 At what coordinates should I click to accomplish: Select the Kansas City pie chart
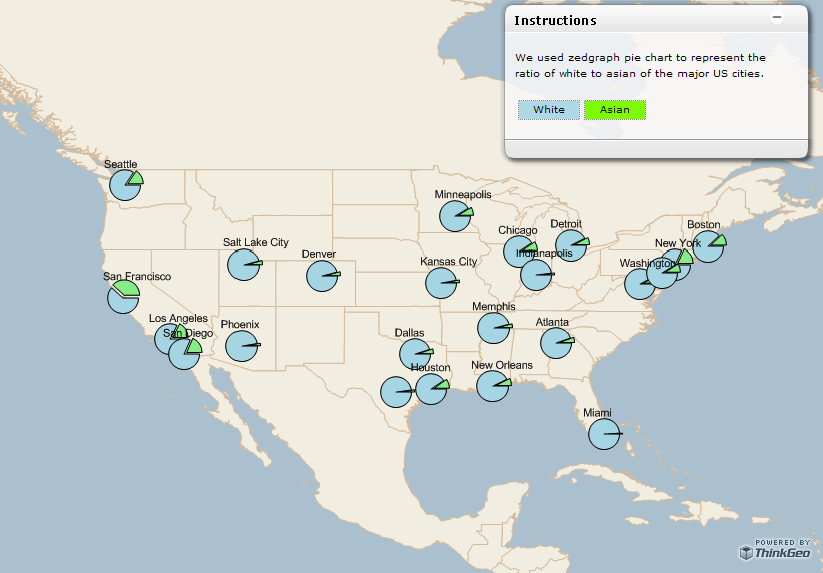[x=442, y=283]
